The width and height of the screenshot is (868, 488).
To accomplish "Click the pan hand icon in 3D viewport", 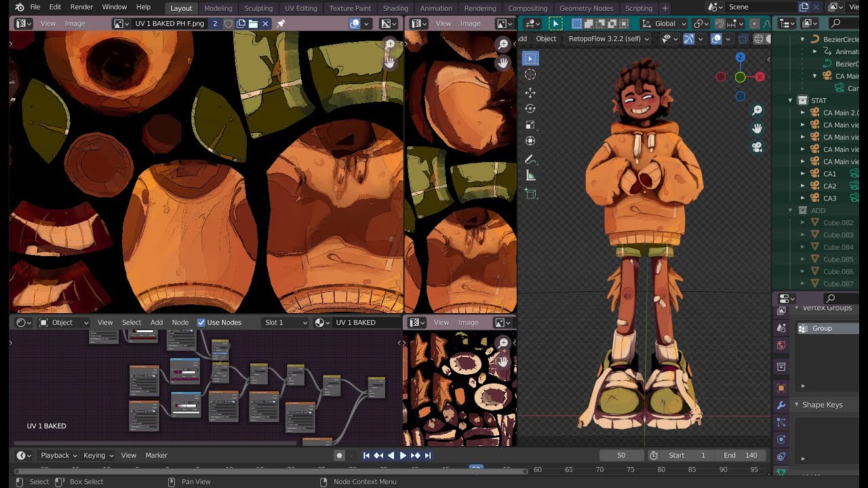I will pos(757,128).
